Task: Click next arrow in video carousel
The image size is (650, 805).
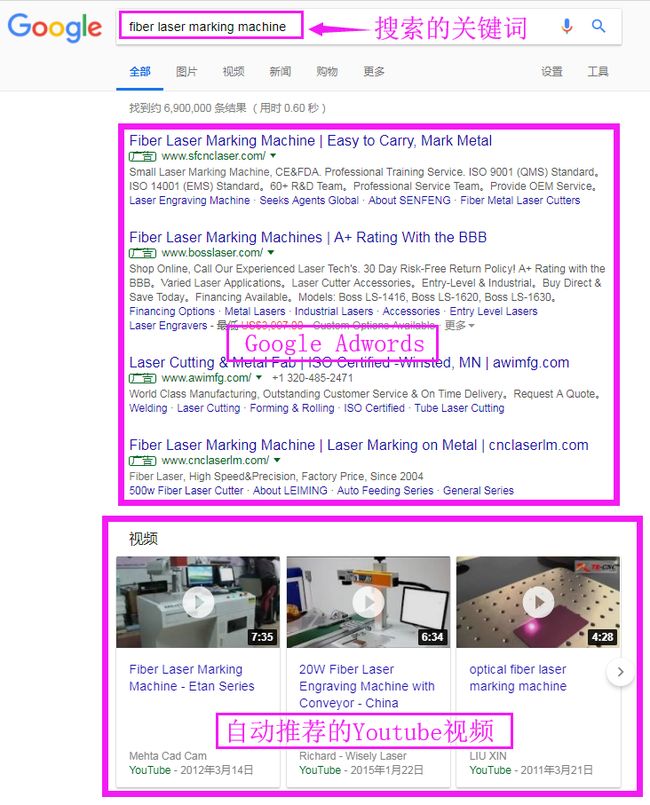Action: click(x=620, y=672)
